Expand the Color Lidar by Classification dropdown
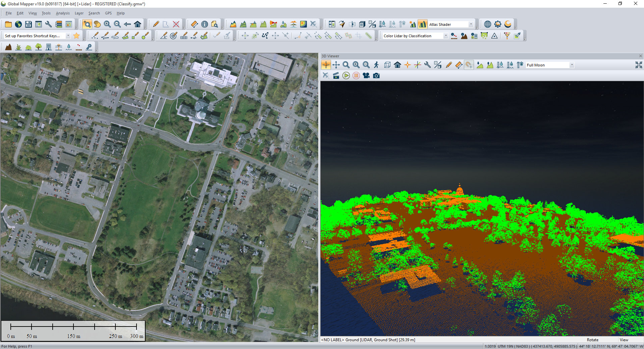644x349 pixels. coord(445,36)
